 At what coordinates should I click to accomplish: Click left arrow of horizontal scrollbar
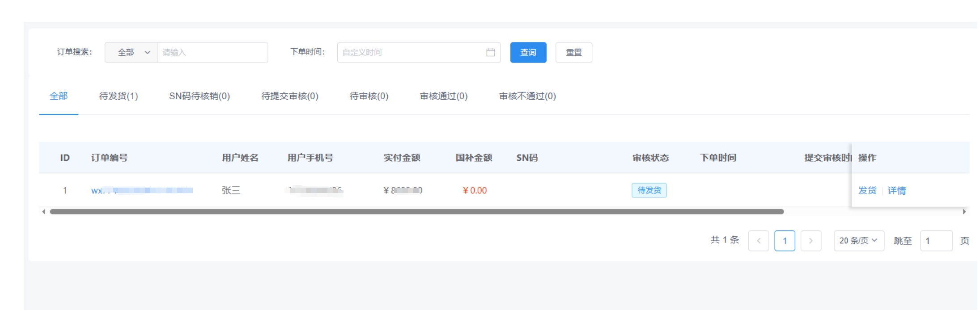43,212
